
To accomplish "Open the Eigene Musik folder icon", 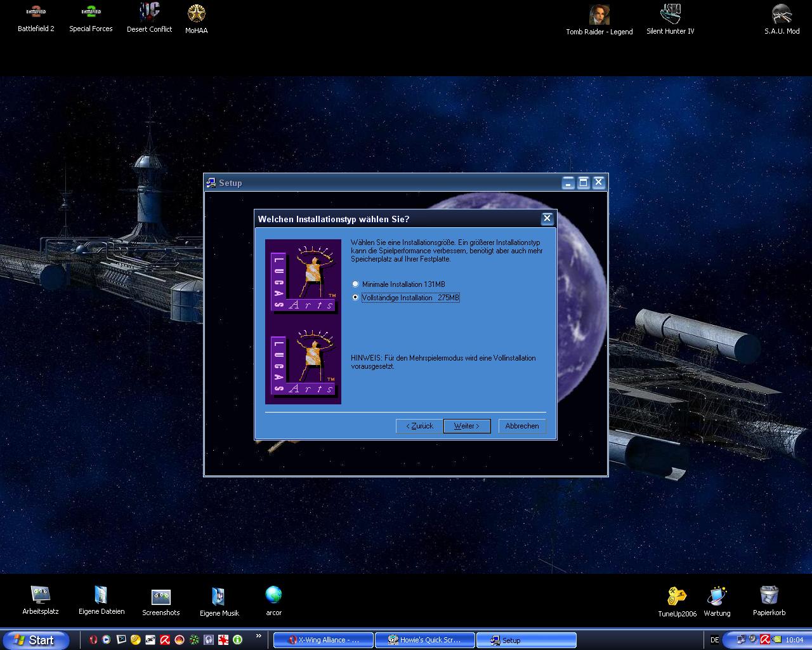I will coord(219,602).
